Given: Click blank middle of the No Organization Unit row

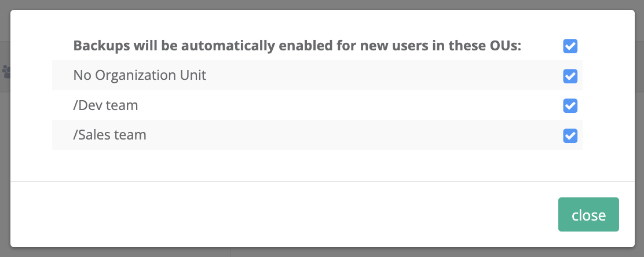Looking at the screenshot, I should pos(376,76).
